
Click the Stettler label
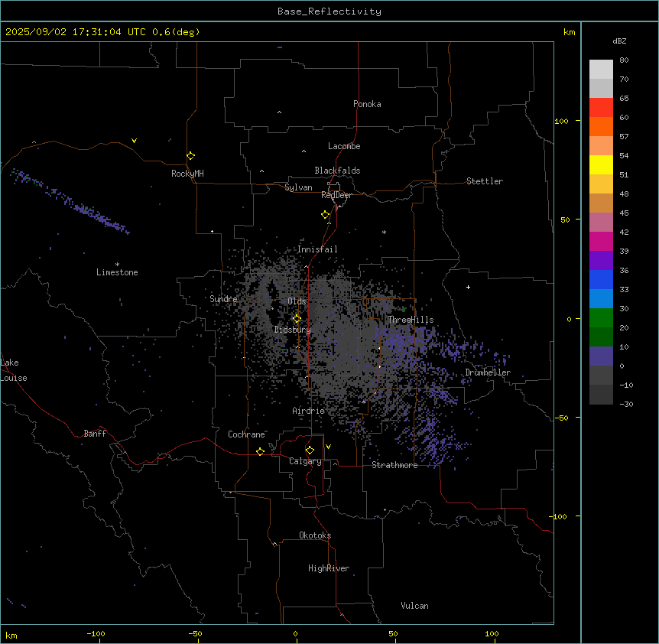485,181
